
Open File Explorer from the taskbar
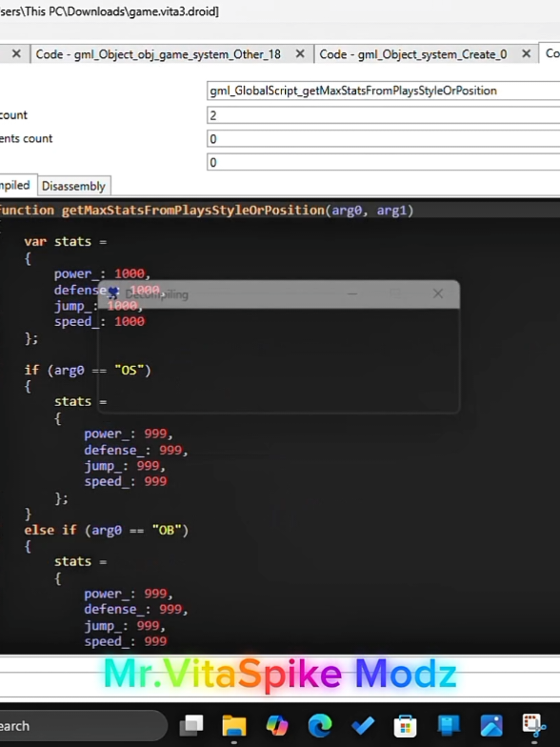(234, 726)
